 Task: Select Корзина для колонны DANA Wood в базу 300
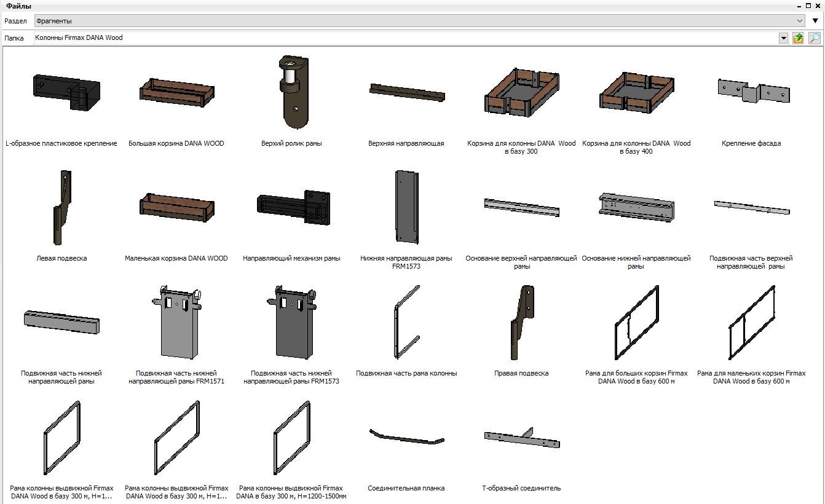521,92
